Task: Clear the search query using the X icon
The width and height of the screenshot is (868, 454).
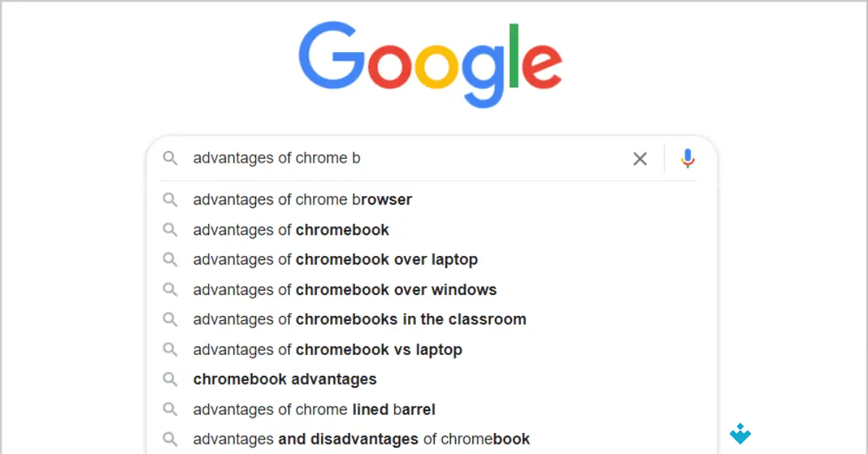Action: [x=639, y=158]
